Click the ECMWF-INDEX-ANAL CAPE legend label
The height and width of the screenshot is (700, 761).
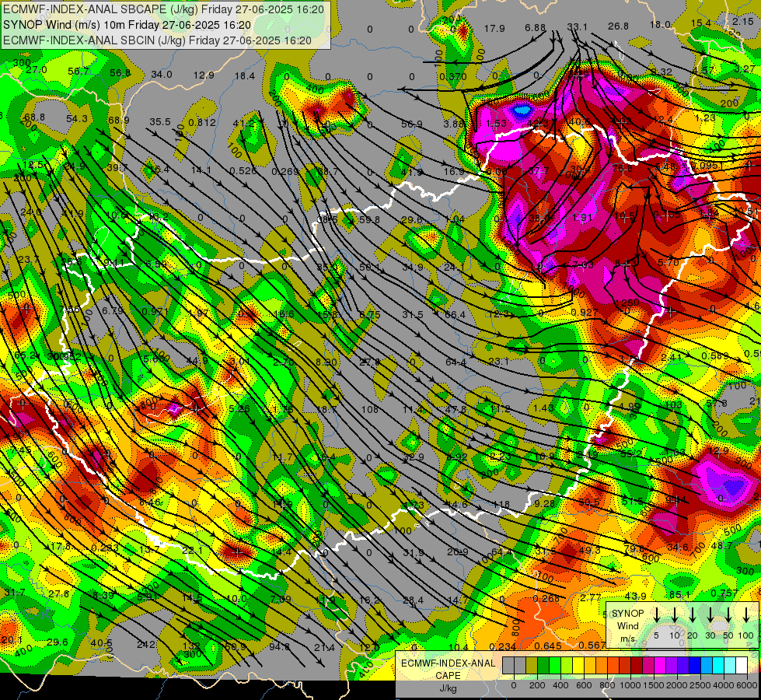(x=449, y=670)
